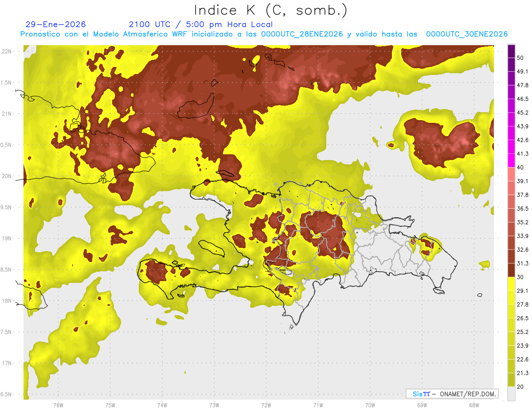This screenshot has width=532, height=411.
Task: Pick the dark brown legend band between 30 and 31.3
Action: 511,270
